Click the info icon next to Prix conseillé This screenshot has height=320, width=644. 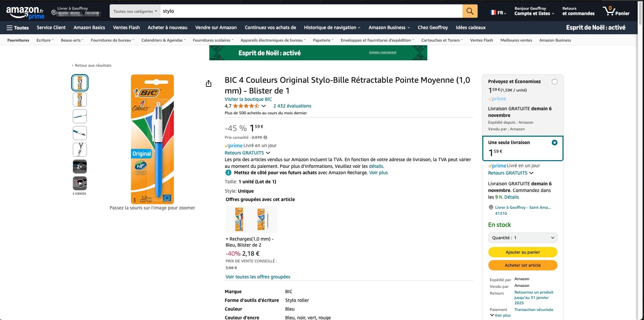(265, 137)
